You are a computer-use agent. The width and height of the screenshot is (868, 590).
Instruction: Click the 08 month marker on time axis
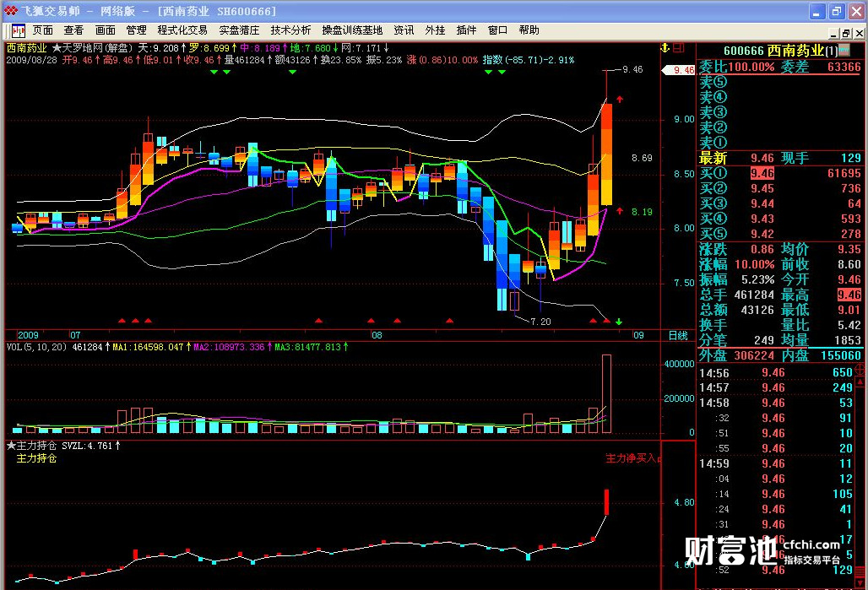pyautogui.click(x=377, y=335)
